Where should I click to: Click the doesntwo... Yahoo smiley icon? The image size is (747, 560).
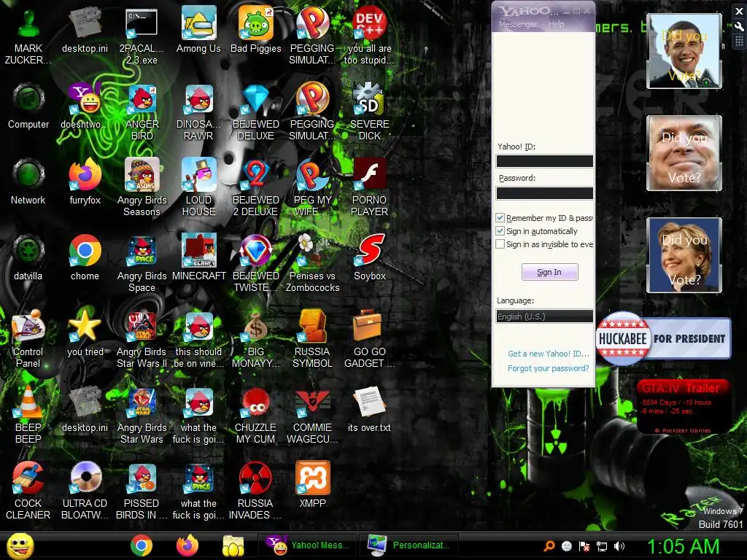85,106
